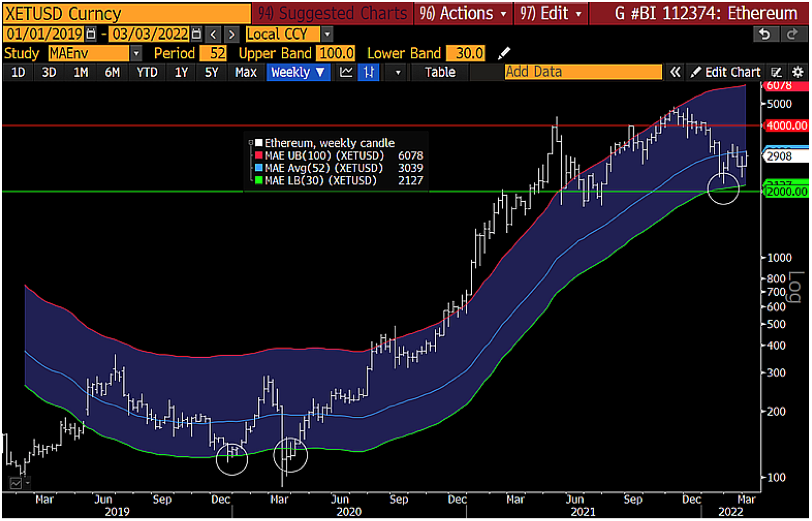The height and width of the screenshot is (521, 812).
Task: Click the annotate icon next to Edit Chart
Action: click(777, 72)
